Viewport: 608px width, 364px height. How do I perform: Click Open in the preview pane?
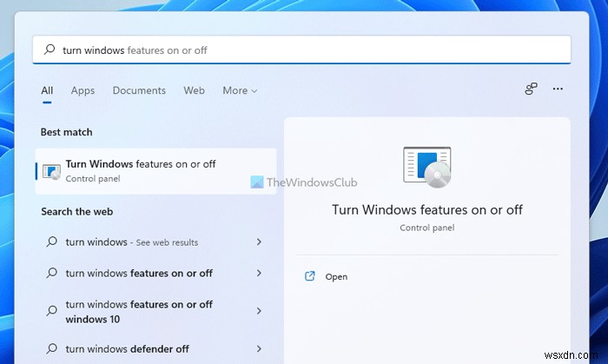(x=336, y=276)
